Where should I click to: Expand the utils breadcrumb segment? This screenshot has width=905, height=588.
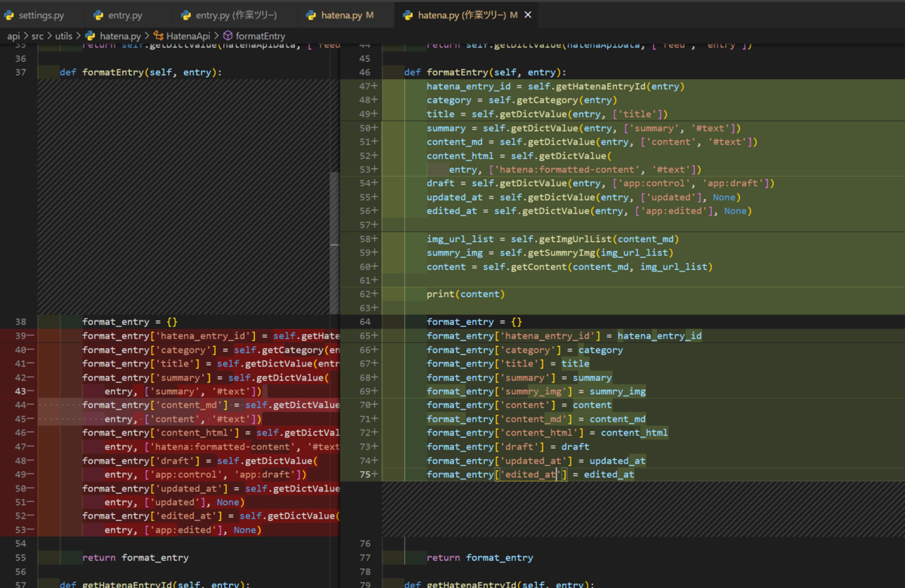coord(63,35)
